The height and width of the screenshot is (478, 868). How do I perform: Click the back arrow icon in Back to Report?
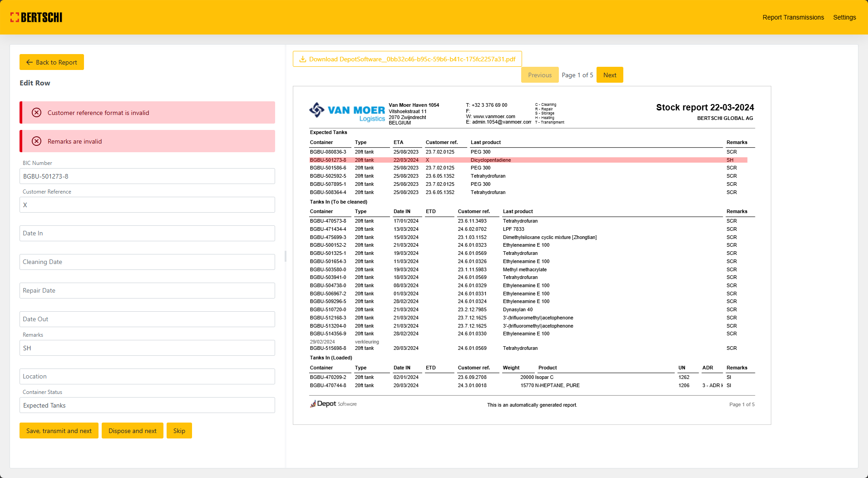tap(30, 62)
